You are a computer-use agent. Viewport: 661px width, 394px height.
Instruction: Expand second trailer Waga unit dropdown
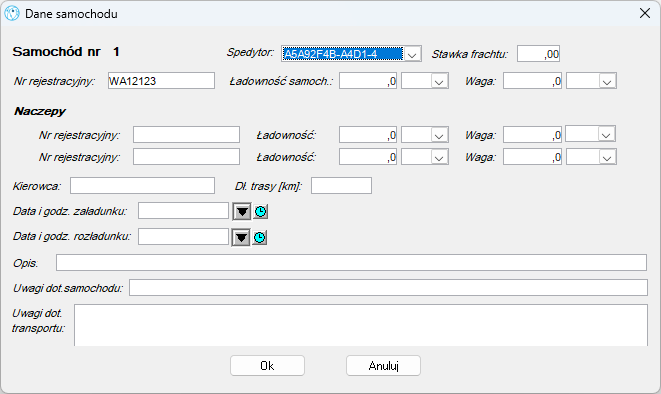coord(607,158)
